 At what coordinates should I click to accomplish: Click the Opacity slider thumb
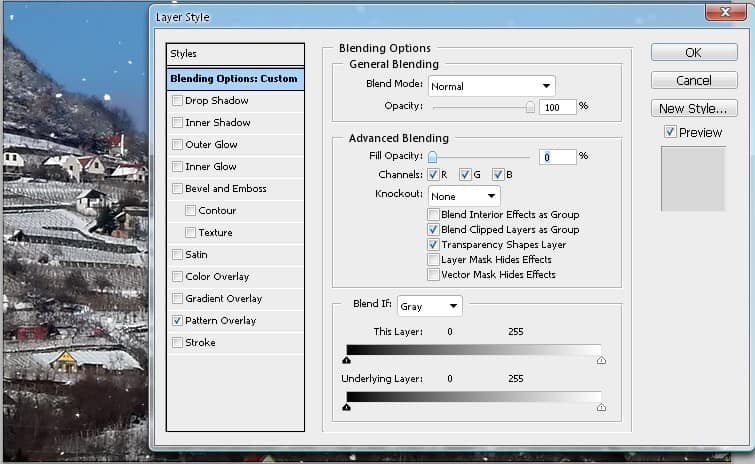click(530, 107)
